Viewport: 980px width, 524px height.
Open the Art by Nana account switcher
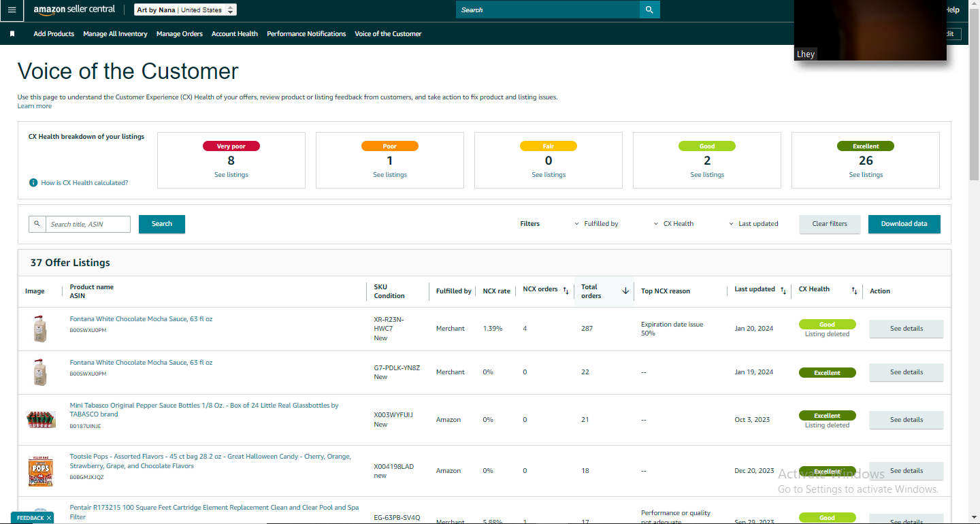click(185, 10)
